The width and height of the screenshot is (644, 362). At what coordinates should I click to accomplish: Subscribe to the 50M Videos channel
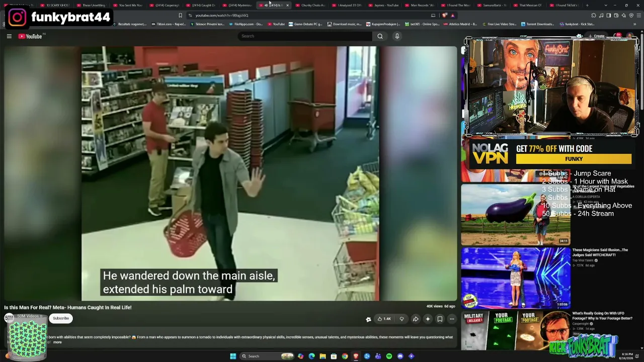click(x=61, y=318)
